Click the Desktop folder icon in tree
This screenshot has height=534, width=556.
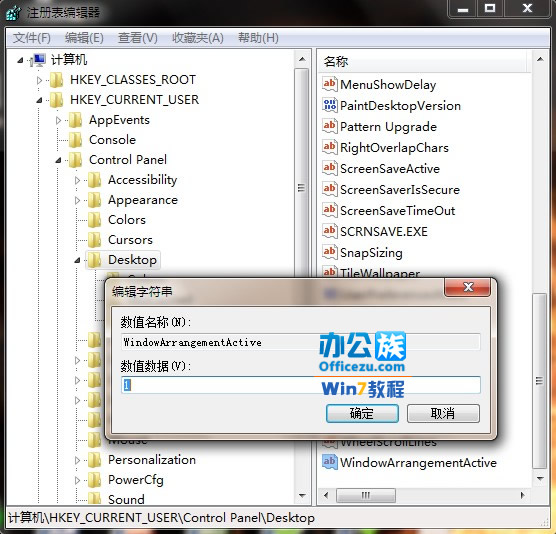point(95,260)
